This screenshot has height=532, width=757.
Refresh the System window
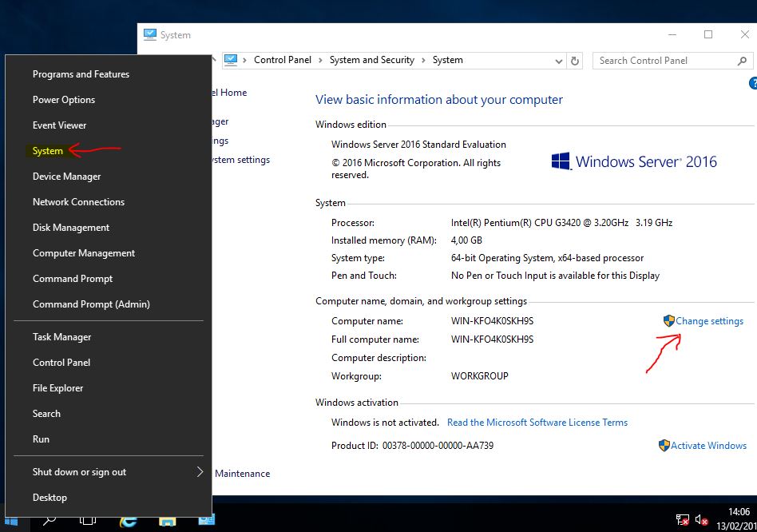574,61
